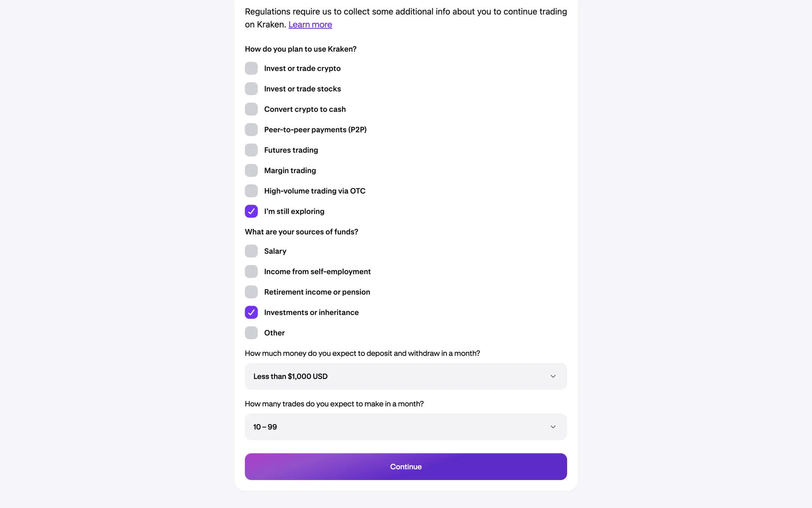The image size is (812, 508).
Task: Check the Other funds source box
Action: click(251, 333)
